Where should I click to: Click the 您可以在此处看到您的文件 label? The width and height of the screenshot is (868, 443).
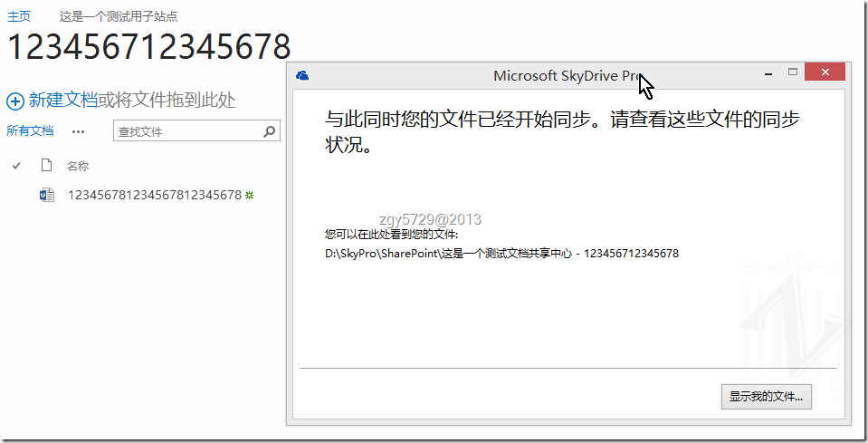coord(391,235)
